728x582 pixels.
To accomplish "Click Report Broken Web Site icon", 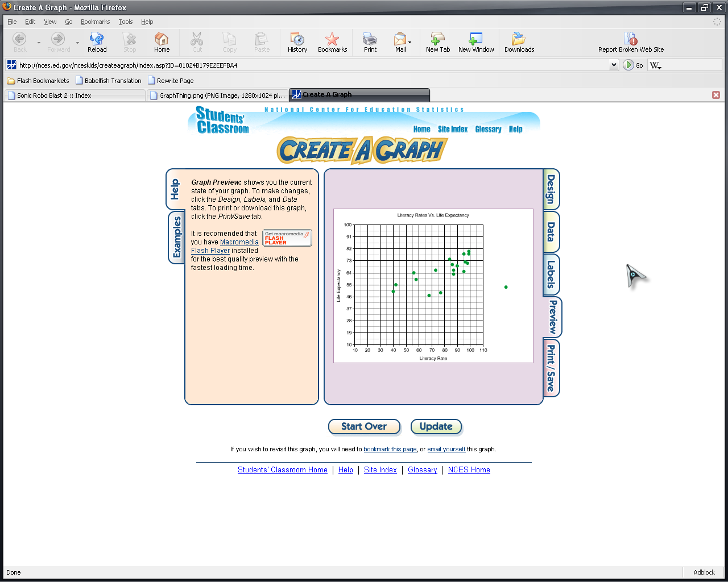I will click(631, 39).
